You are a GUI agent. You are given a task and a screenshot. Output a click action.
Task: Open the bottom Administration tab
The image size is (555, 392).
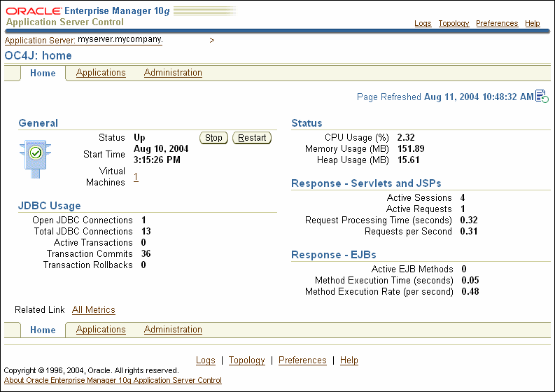(173, 329)
